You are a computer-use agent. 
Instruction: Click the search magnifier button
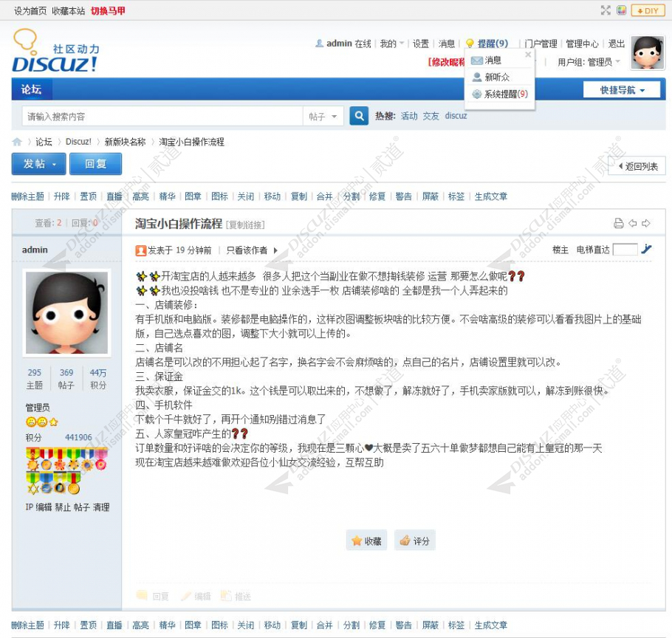(359, 116)
